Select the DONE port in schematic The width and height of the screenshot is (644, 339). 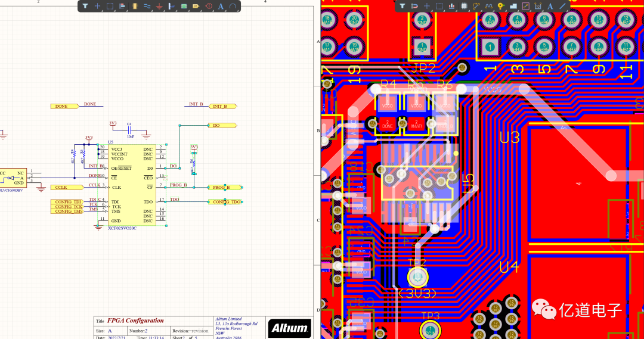pos(64,106)
